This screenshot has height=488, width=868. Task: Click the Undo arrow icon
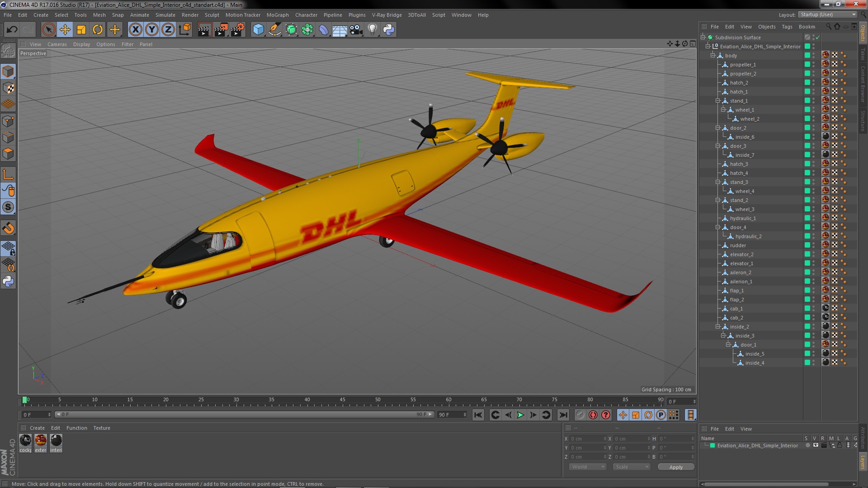click(12, 30)
